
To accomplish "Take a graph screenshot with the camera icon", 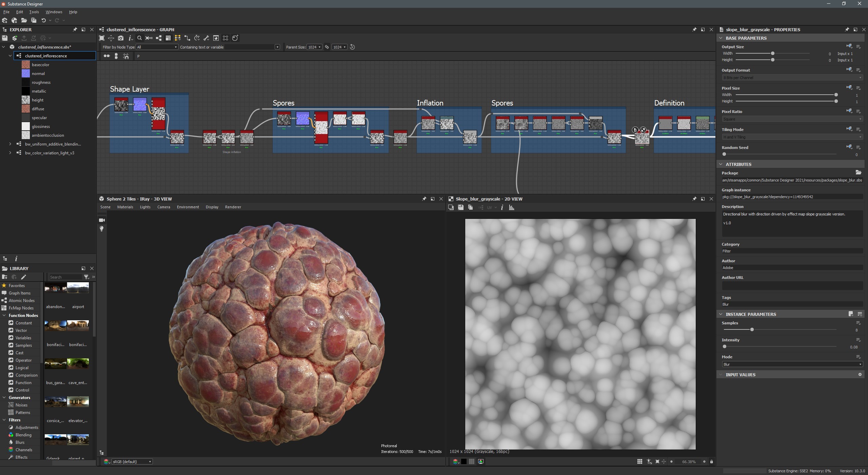I will coord(121,38).
